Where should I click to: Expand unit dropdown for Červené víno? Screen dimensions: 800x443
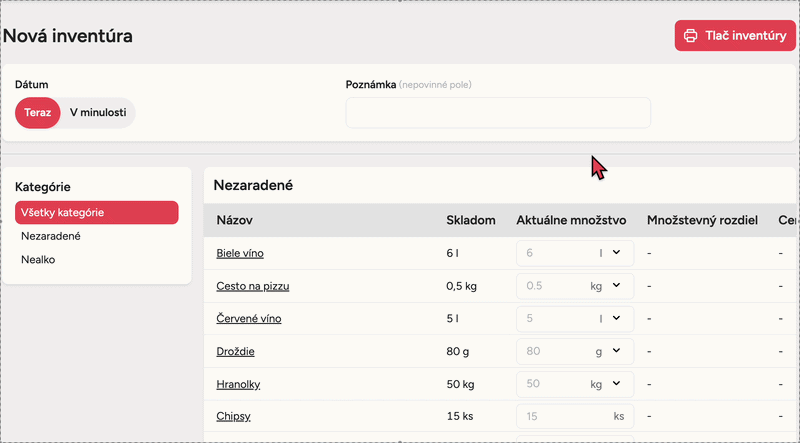tap(616, 319)
